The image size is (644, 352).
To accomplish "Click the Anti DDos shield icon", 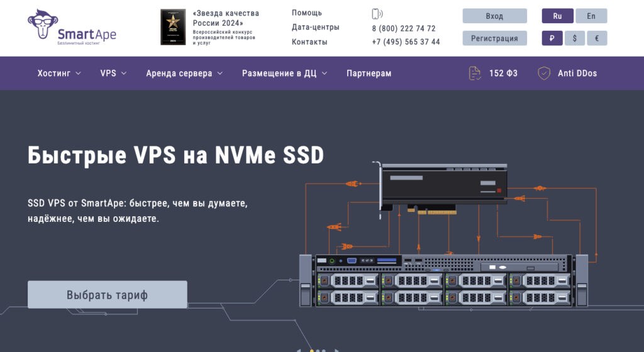I will pyautogui.click(x=544, y=73).
